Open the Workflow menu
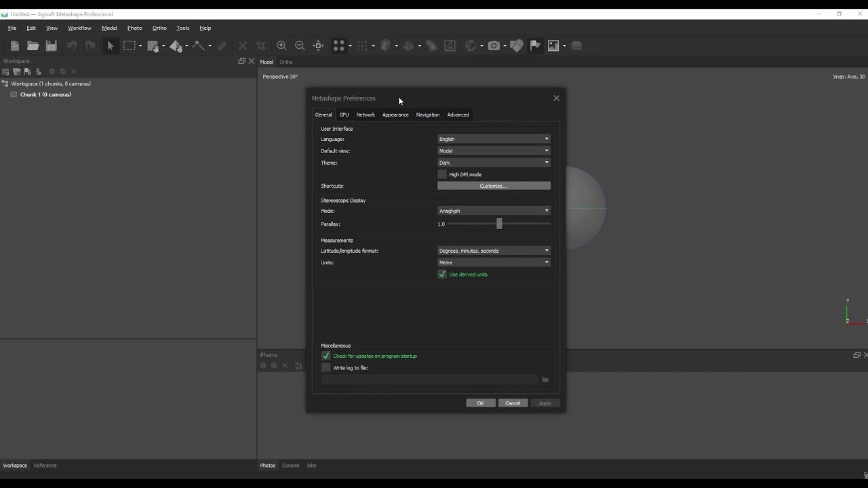The image size is (868, 488). tap(79, 28)
